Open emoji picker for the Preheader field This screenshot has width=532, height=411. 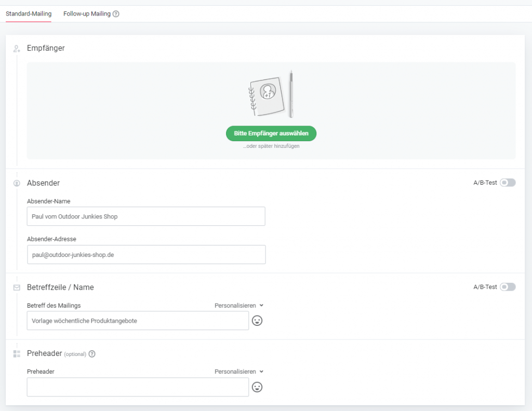[x=257, y=387]
